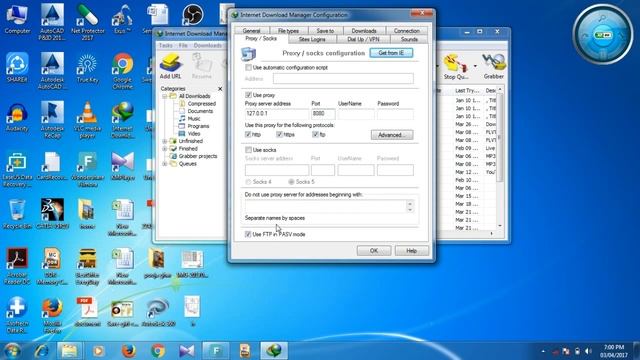Viewport: 640px width, 360px height.
Task: Click the proxy server address field
Action: (277, 114)
